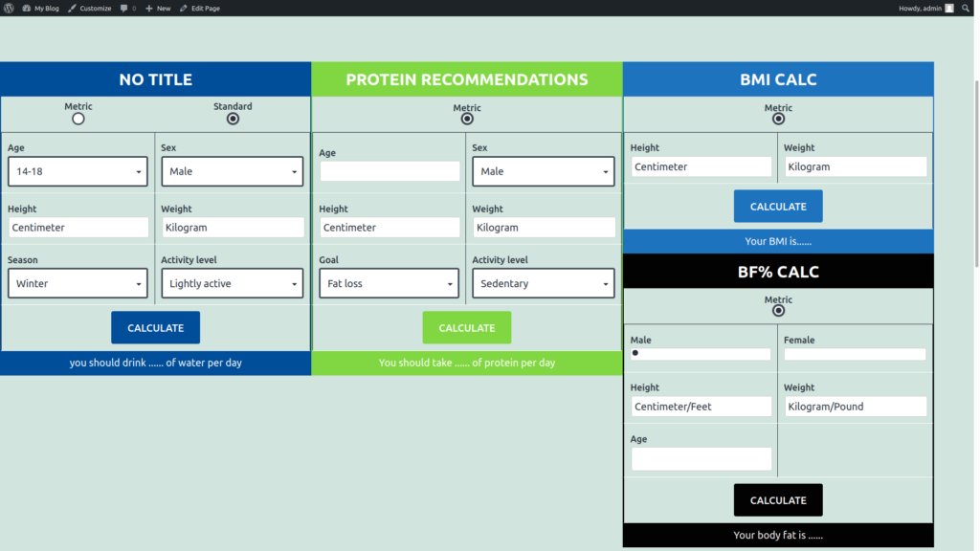Click the BMI CALC header
Screen dimensions: 980x551
778,79
